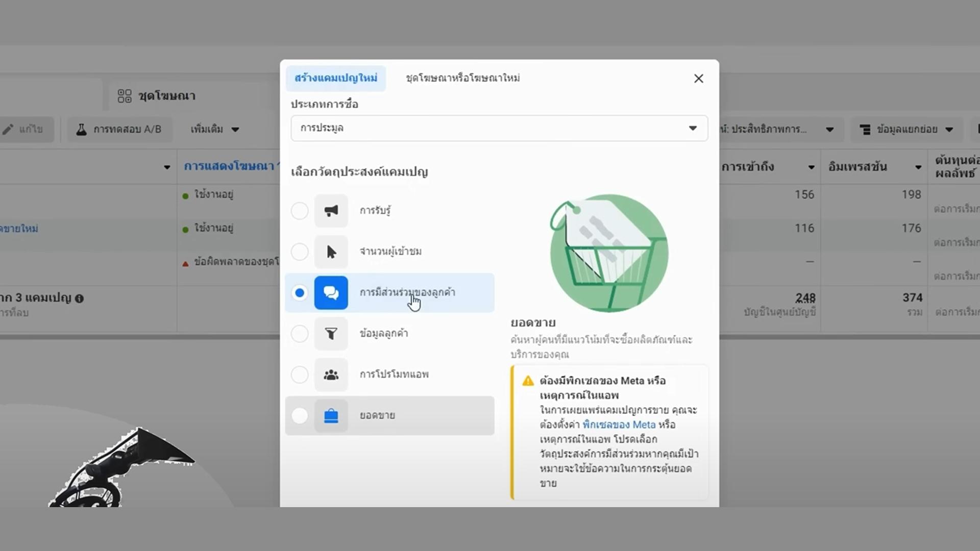Click the pencil icon next to แก้ไข
The height and width of the screenshot is (551, 980).
[8, 130]
